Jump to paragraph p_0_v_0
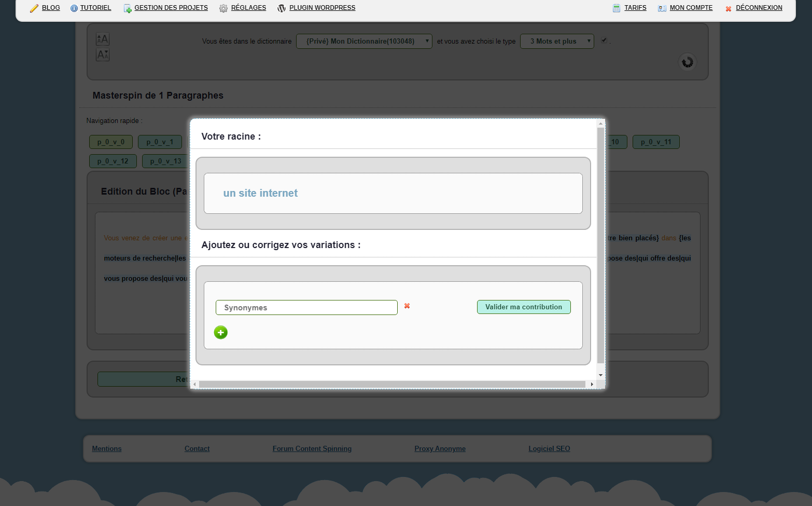 click(x=111, y=142)
